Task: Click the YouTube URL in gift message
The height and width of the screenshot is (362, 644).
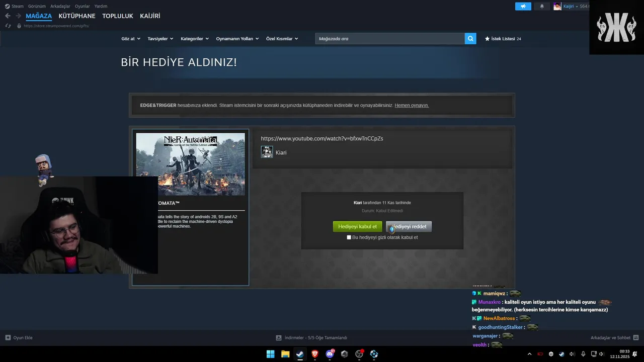Action: [x=322, y=138]
